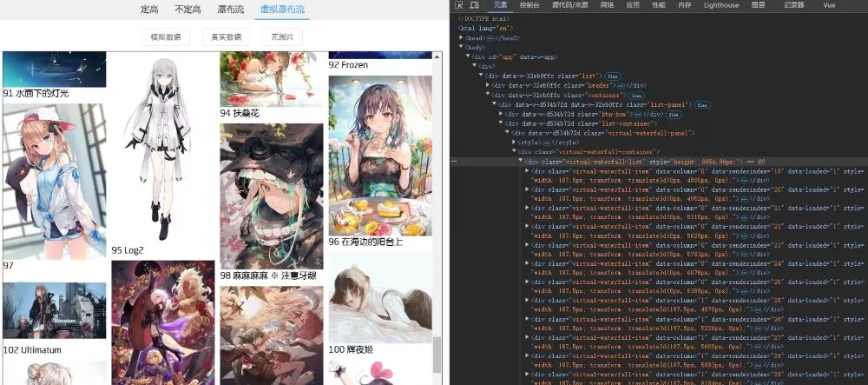This screenshot has height=385, width=868.
Task: Select the html lang="en" line
Action: 486,29
